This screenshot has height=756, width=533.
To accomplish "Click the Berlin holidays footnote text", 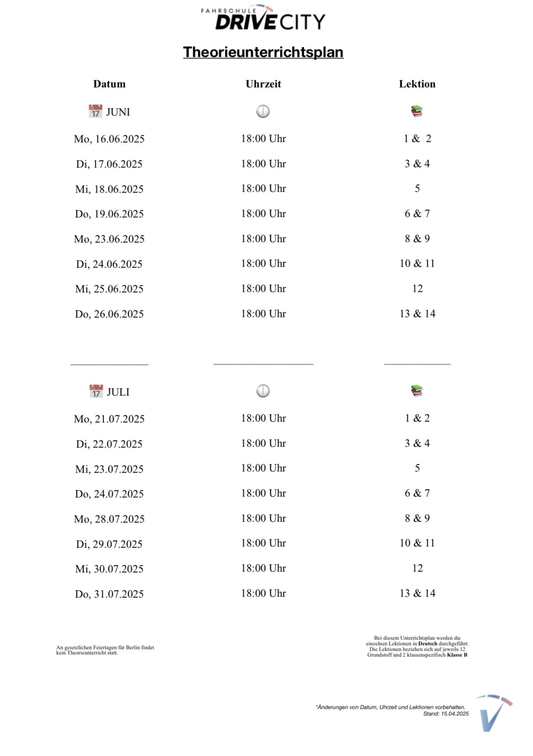I will click(105, 650).
